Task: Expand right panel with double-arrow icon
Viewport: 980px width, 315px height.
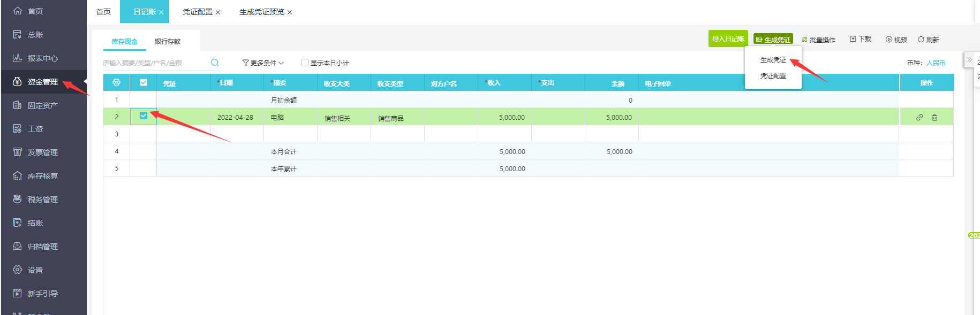Action: (969, 59)
